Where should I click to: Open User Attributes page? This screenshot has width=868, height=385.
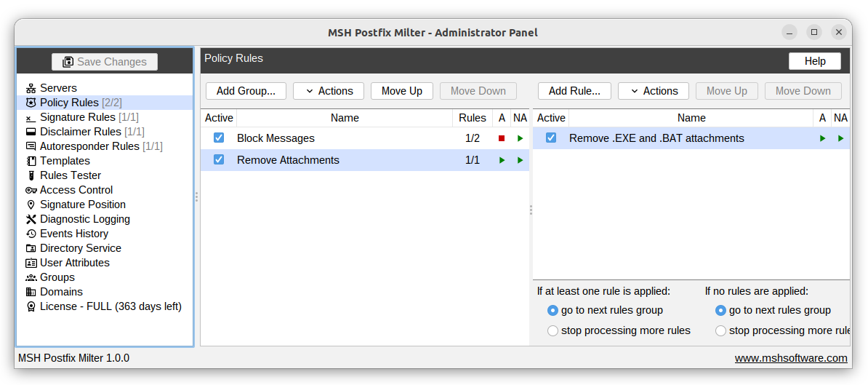click(75, 263)
